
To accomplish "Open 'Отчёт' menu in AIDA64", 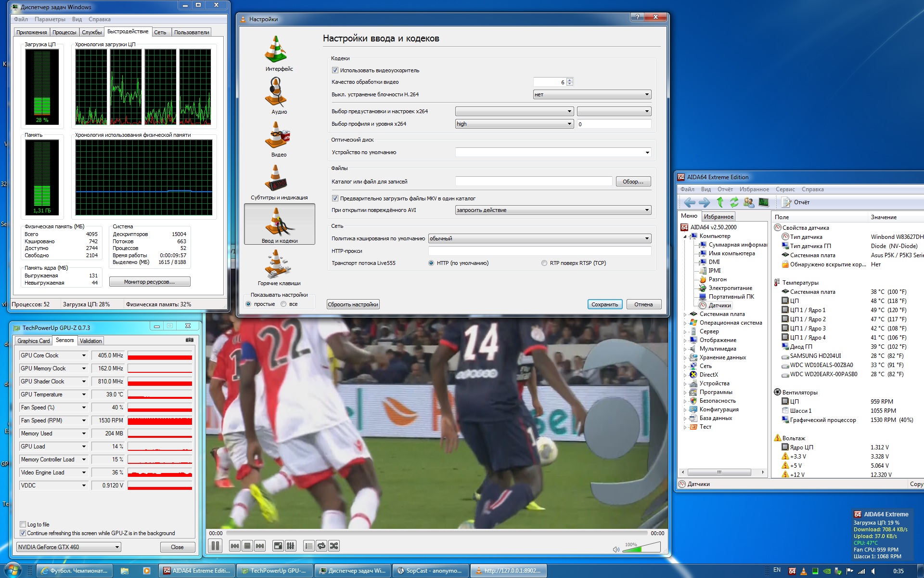I will (x=725, y=189).
